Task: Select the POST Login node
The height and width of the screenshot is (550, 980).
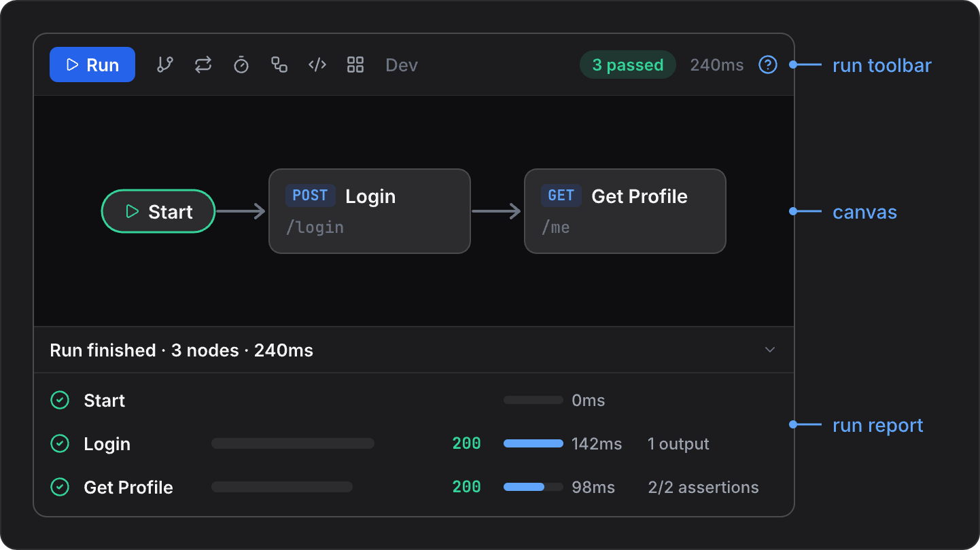Action: (x=370, y=211)
